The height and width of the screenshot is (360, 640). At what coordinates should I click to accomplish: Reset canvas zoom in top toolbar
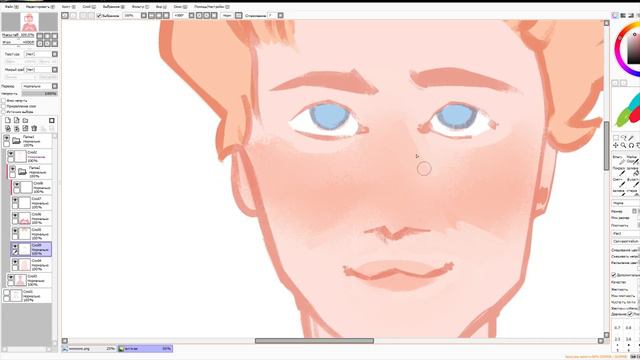click(x=166, y=16)
